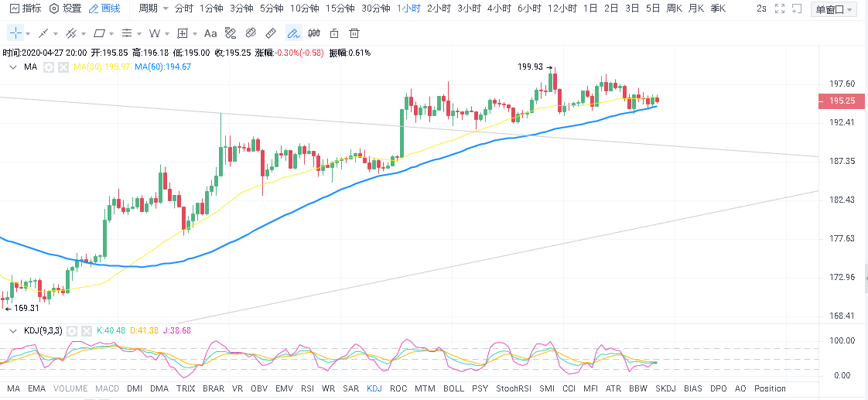The width and height of the screenshot is (868, 400).
Task: Switch to 4小时 timeframe
Action: [499, 9]
